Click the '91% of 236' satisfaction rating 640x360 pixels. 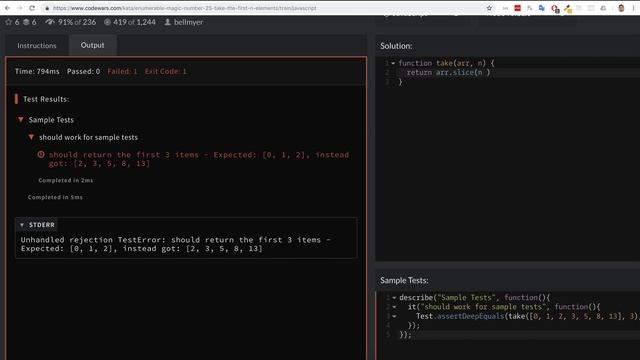(77, 22)
